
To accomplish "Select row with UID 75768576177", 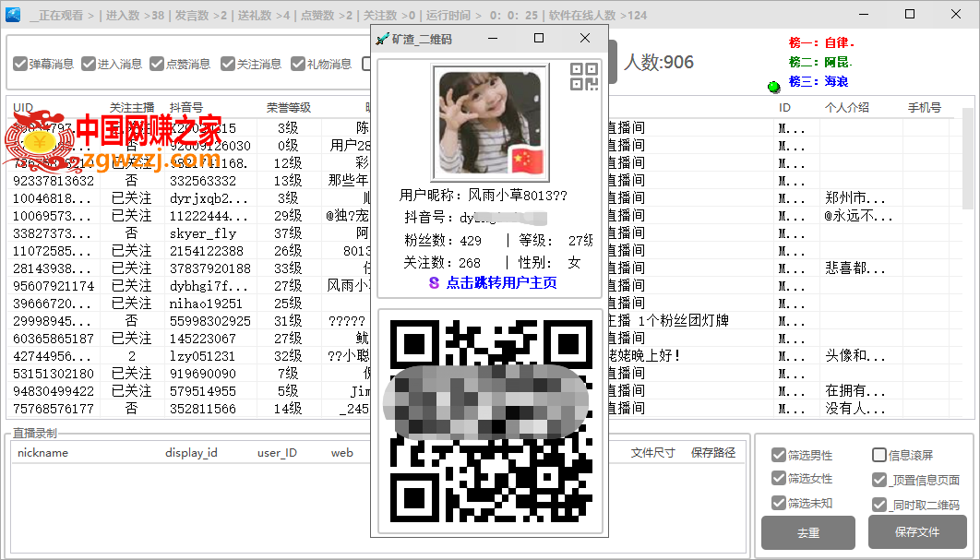I will pos(54,408).
